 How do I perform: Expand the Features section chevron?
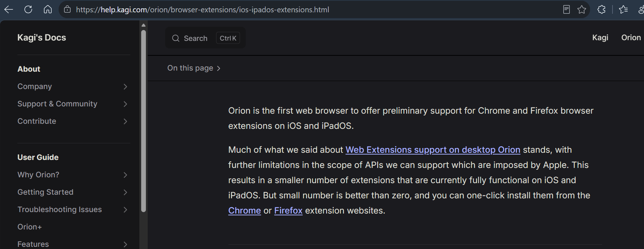pos(125,244)
